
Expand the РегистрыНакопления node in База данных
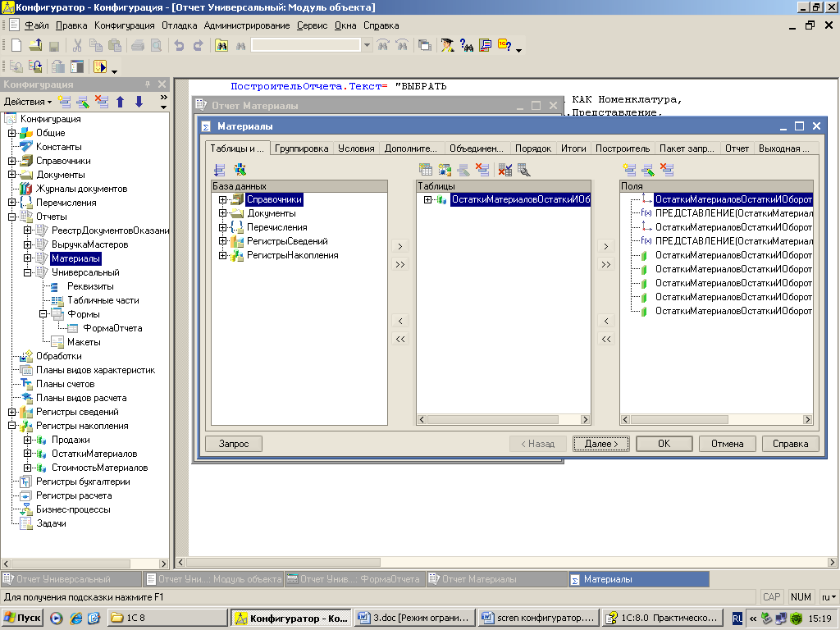(x=222, y=255)
